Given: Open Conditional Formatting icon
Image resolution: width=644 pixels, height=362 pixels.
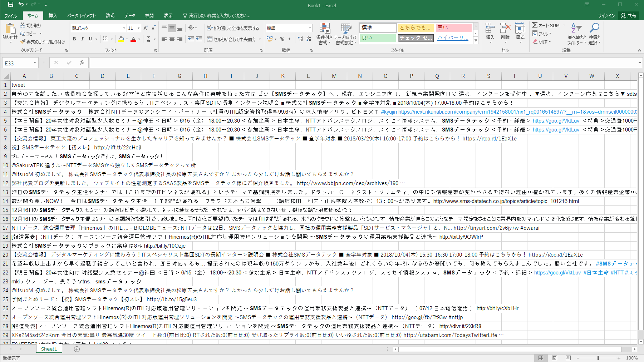Looking at the screenshot, I should (324, 29).
